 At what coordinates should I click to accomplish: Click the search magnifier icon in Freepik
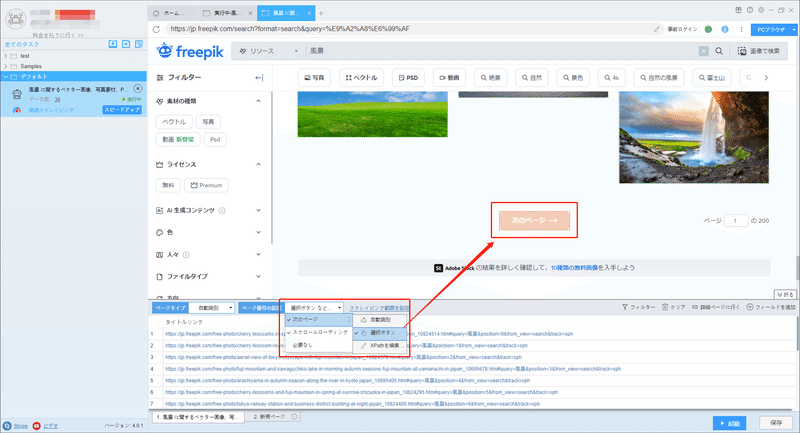(719, 51)
